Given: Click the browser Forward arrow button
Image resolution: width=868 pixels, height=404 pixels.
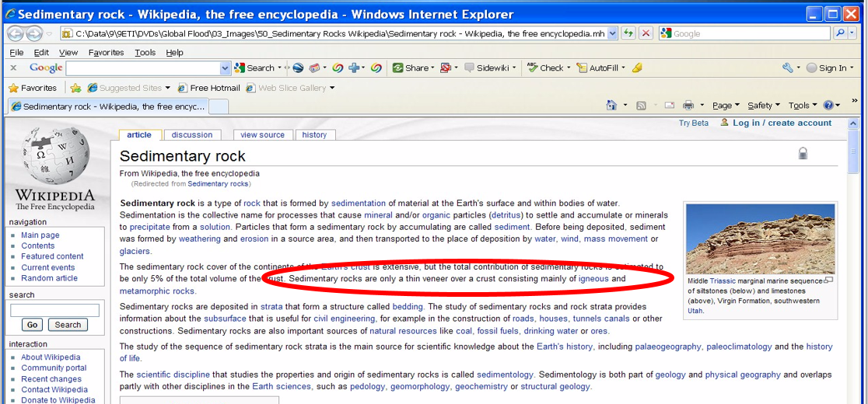Looking at the screenshot, I should click(34, 33).
